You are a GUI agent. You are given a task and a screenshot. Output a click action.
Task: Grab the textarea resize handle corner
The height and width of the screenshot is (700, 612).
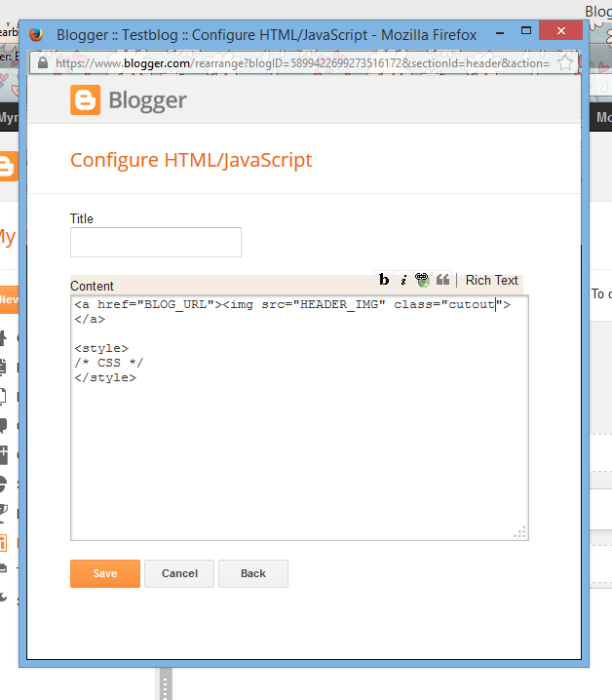520,532
